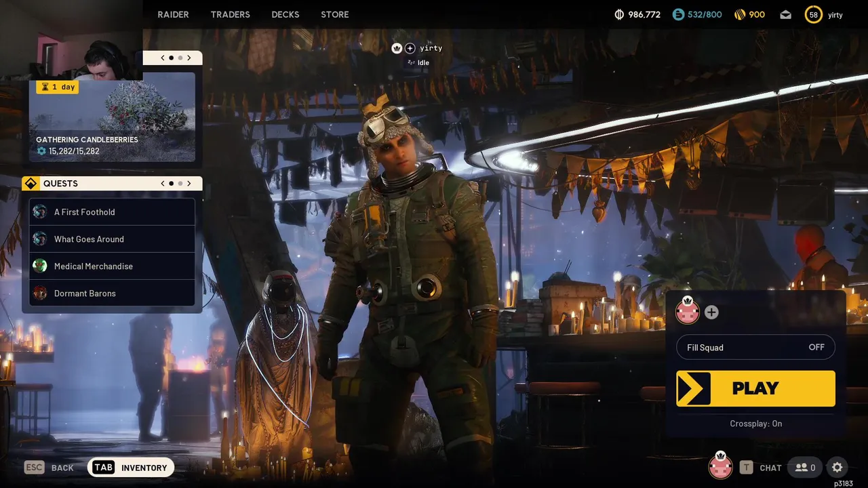Click the What Goes Around trader portrait
The image size is (868, 488).
(40, 239)
